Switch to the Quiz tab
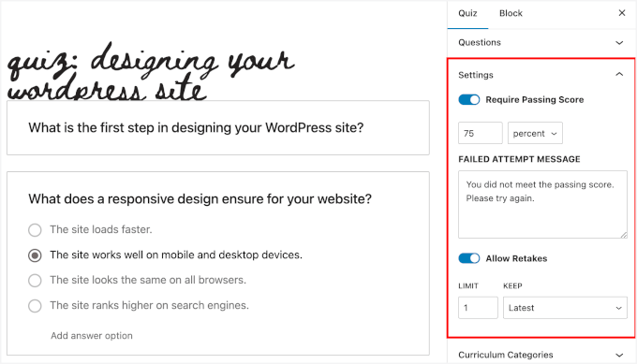Screen dimensions: 637x364 (467, 13)
